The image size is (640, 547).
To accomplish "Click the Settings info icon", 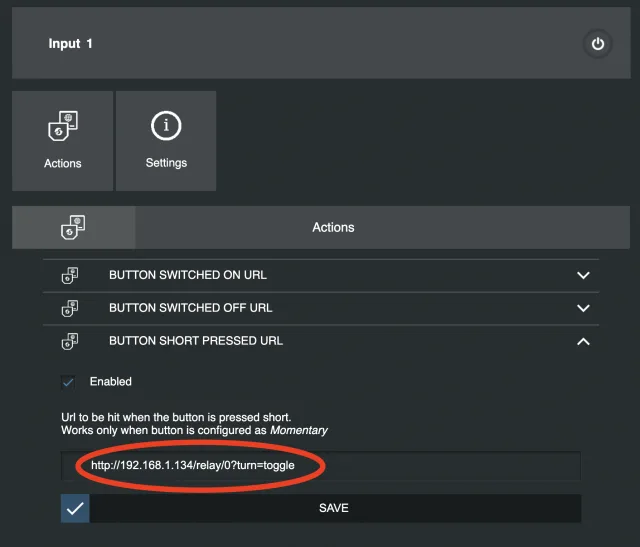I will (x=166, y=126).
